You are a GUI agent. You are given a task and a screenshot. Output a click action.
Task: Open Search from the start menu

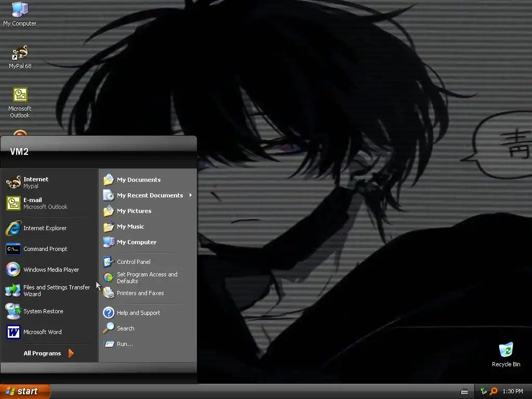[x=148, y=328]
